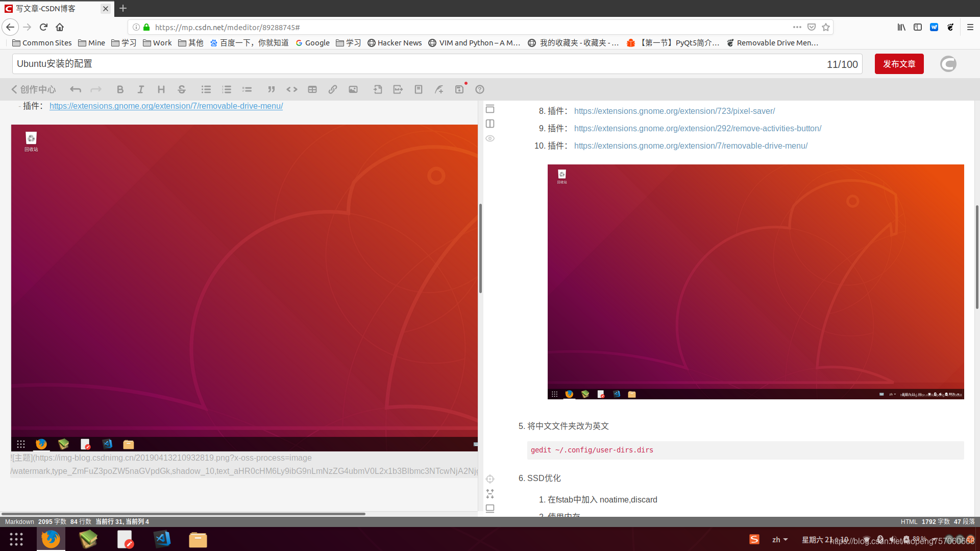
Task: Click the bottom panel layout icon
Action: pyautogui.click(x=490, y=509)
